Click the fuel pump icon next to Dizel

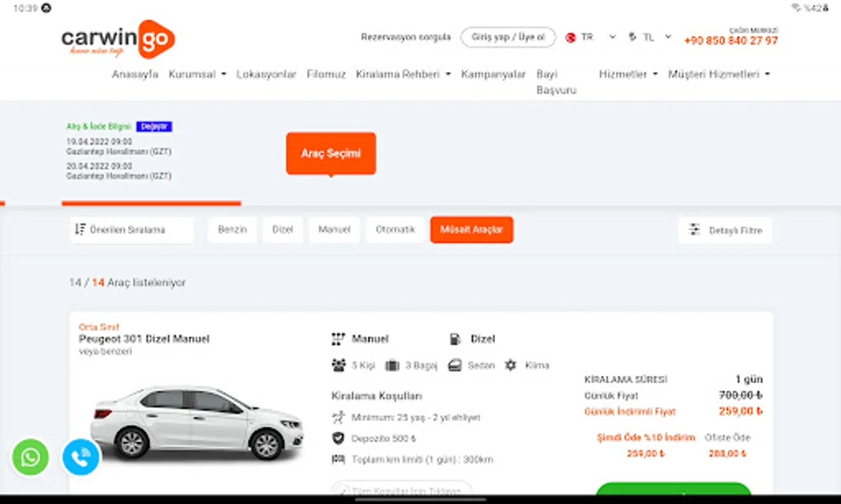point(455,339)
